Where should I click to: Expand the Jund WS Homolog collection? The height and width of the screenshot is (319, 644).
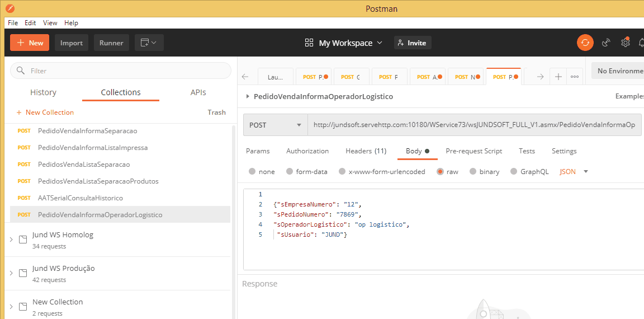[x=12, y=240]
